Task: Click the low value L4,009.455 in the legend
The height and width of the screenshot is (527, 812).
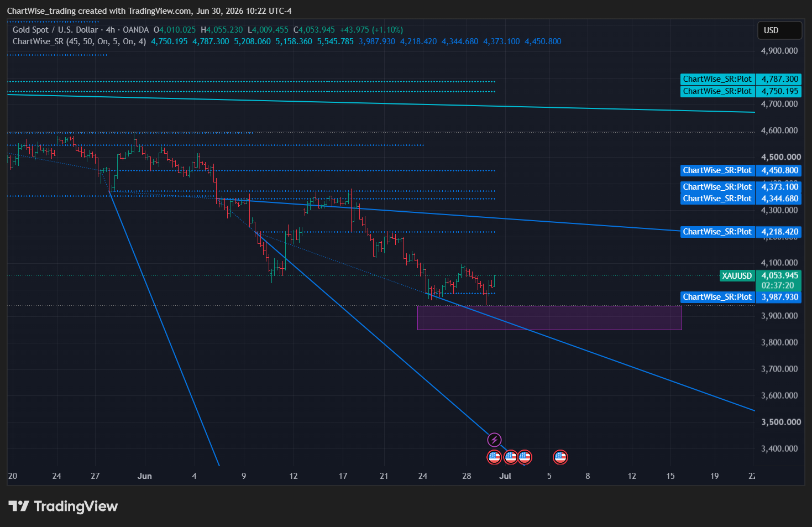Action: pyautogui.click(x=268, y=30)
